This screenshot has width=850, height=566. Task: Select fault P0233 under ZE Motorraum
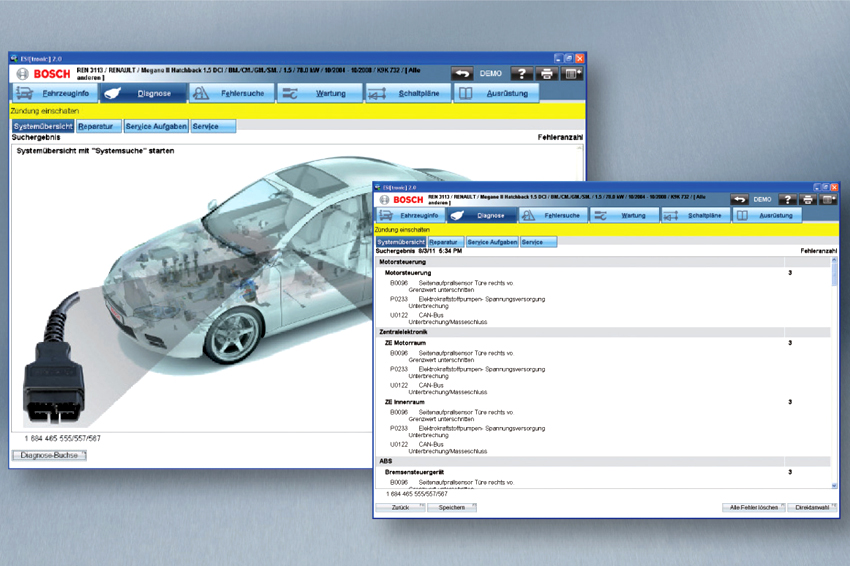click(467, 372)
